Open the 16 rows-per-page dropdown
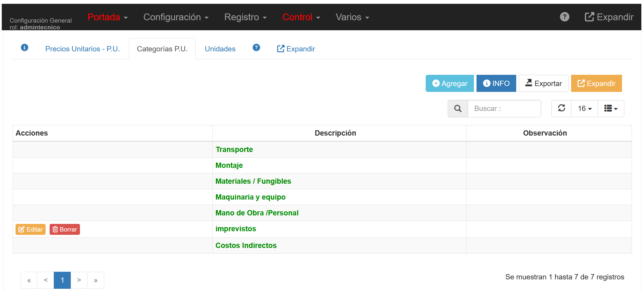 (584, 109)
